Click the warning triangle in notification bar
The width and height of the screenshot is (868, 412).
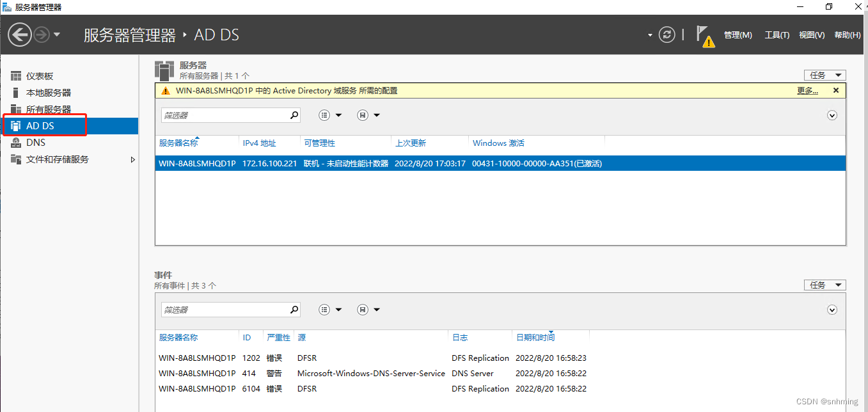coord(166,91)
